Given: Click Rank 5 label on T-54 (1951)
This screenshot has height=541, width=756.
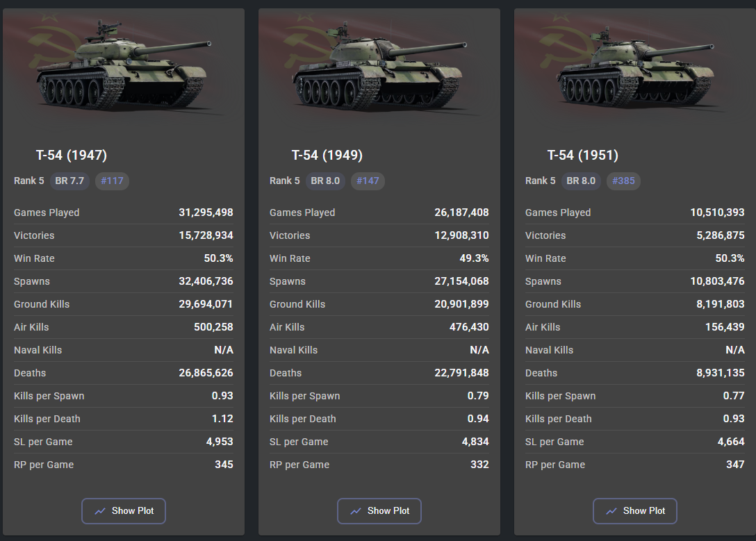Looking at the screenshot, I should coord(541,181).
